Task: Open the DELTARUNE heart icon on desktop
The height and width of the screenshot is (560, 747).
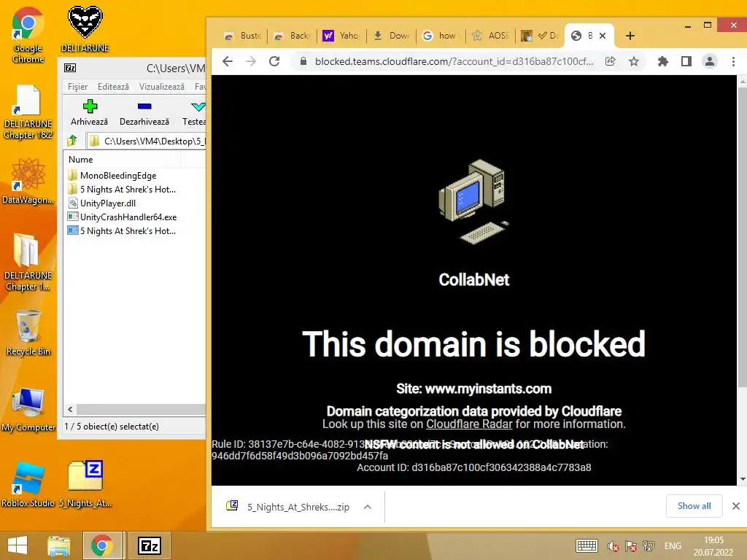Action: click(x=85, y=28)
